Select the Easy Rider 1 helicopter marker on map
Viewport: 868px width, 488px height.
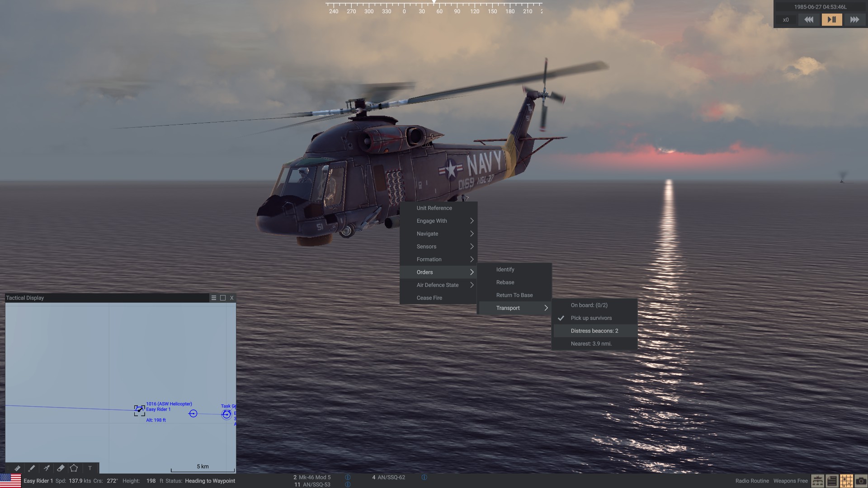point(140,410)
